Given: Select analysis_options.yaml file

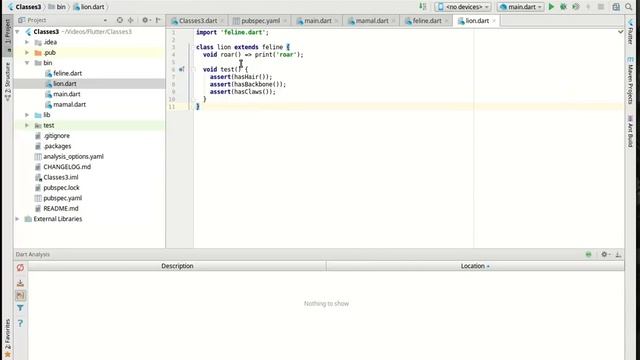Looking at the screenshot, I should click(x=73, y=157).
